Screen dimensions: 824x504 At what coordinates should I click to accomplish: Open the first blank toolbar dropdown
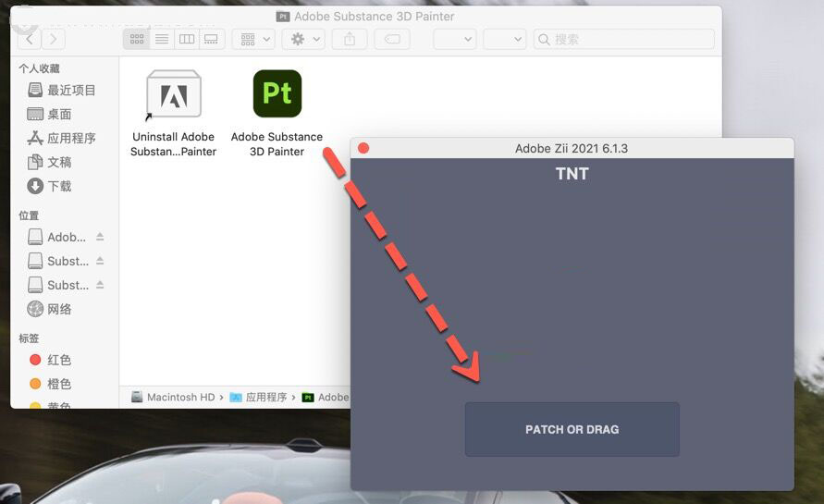point(455,39)
